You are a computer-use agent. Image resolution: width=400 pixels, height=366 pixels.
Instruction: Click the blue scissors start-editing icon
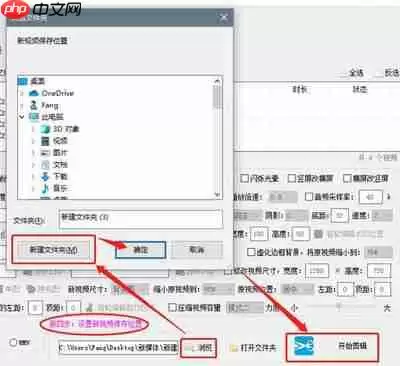[x=304, y=346]
